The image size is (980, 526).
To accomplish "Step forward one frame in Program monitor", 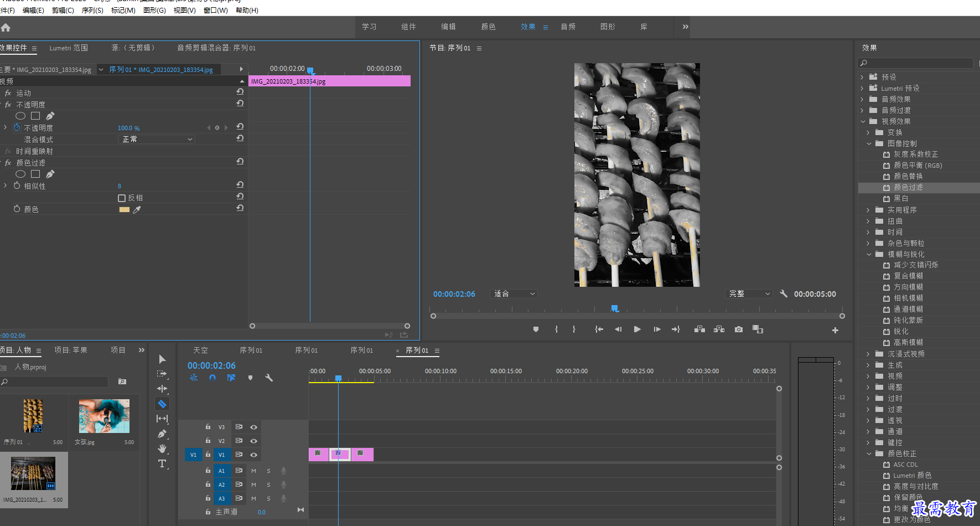I will point(657,329).
